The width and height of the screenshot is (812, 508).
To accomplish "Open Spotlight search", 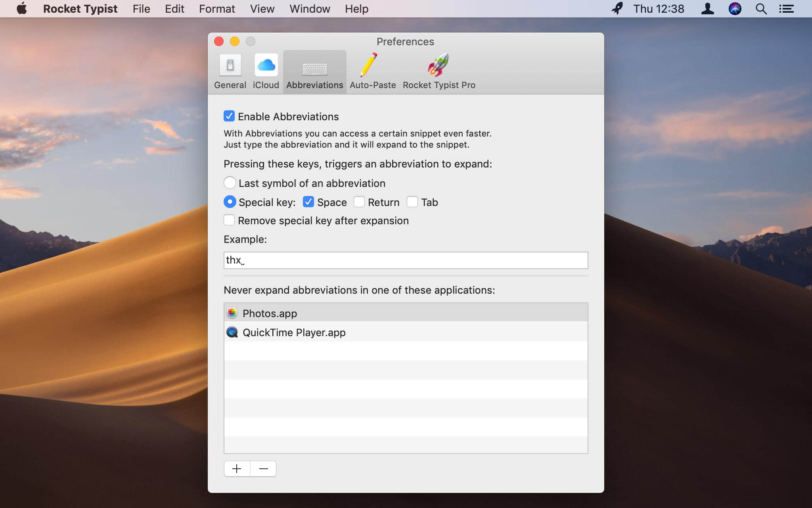I will click(x=761, y=9).
